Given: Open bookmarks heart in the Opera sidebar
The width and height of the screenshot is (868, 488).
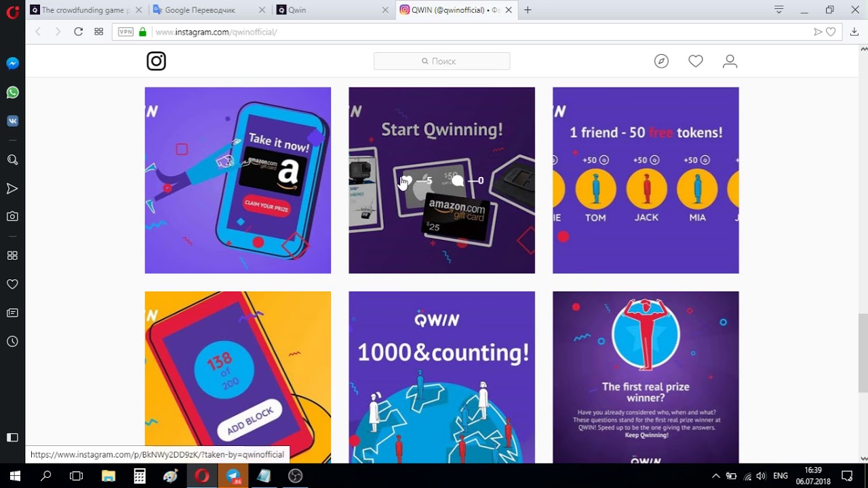Looking at the screenshot, I should pos(12,284).
